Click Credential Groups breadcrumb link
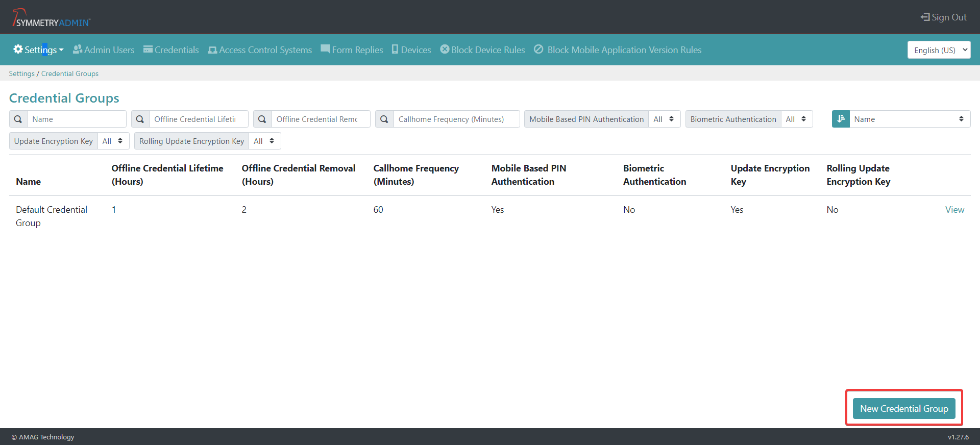980x445 pixels. click(x=70, y=73)
